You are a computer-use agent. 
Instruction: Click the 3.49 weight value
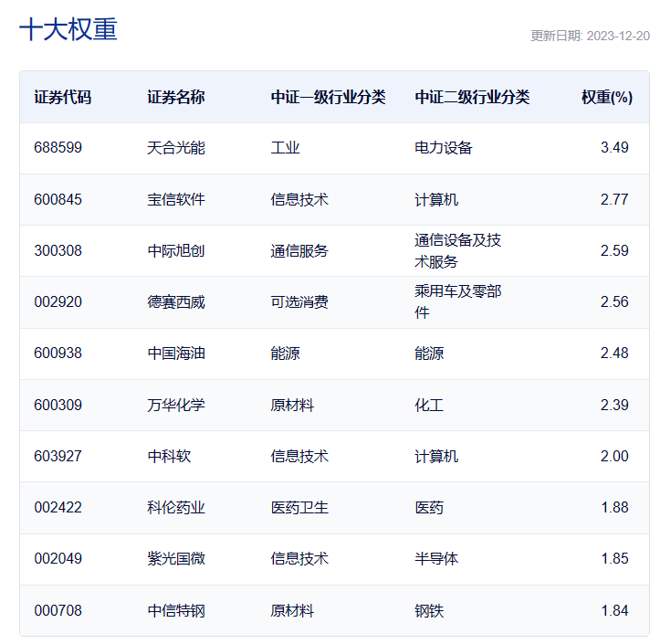click(614, 148)
